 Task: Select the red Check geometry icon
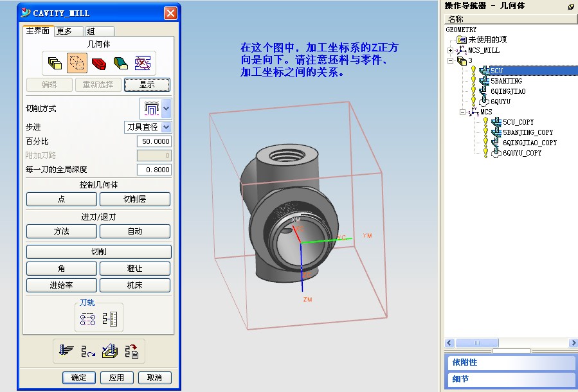click(98, 64)
